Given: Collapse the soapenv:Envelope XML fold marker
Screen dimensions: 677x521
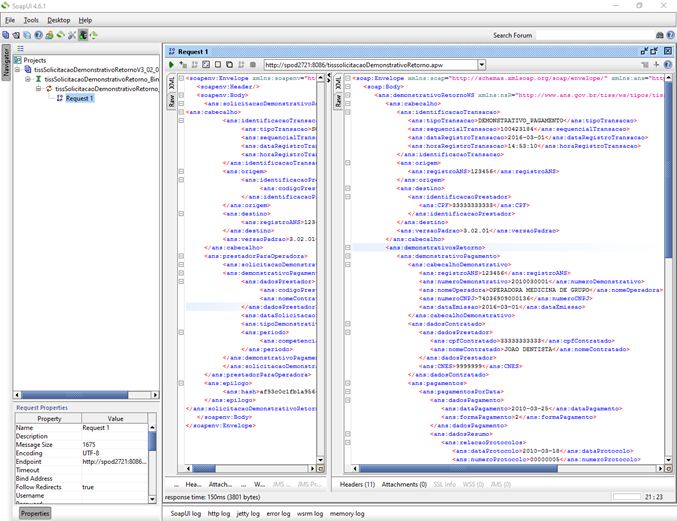Looking at the screenshot, I should (x=181, y=77).
